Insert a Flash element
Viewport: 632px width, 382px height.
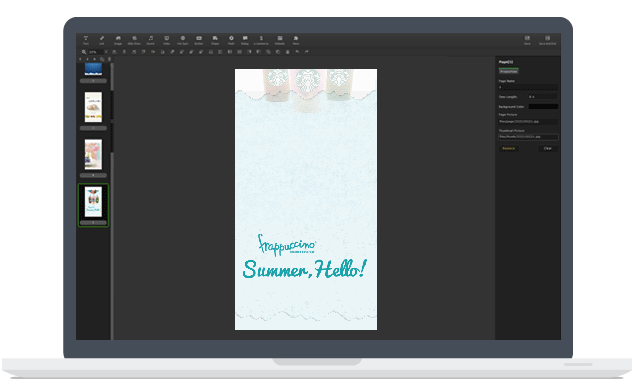coord(231,40)
